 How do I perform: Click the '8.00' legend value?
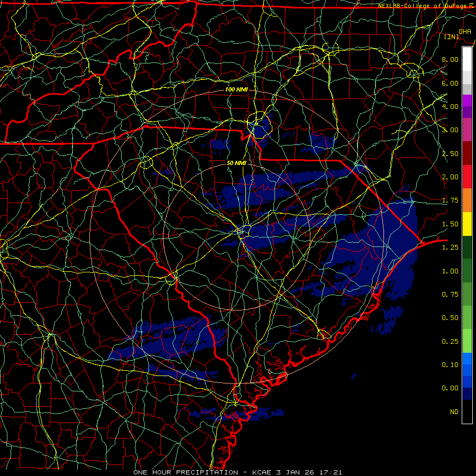(450, 59)
